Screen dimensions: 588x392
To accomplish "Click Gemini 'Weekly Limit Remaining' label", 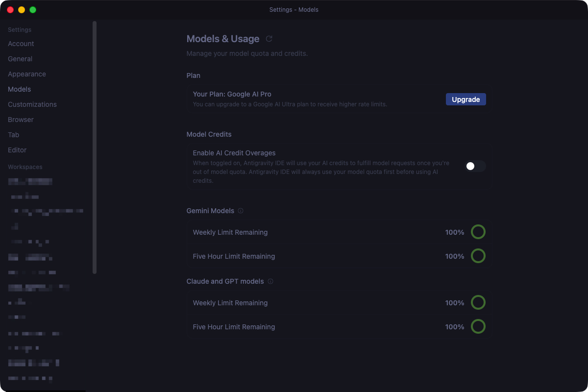I will 230,232.
